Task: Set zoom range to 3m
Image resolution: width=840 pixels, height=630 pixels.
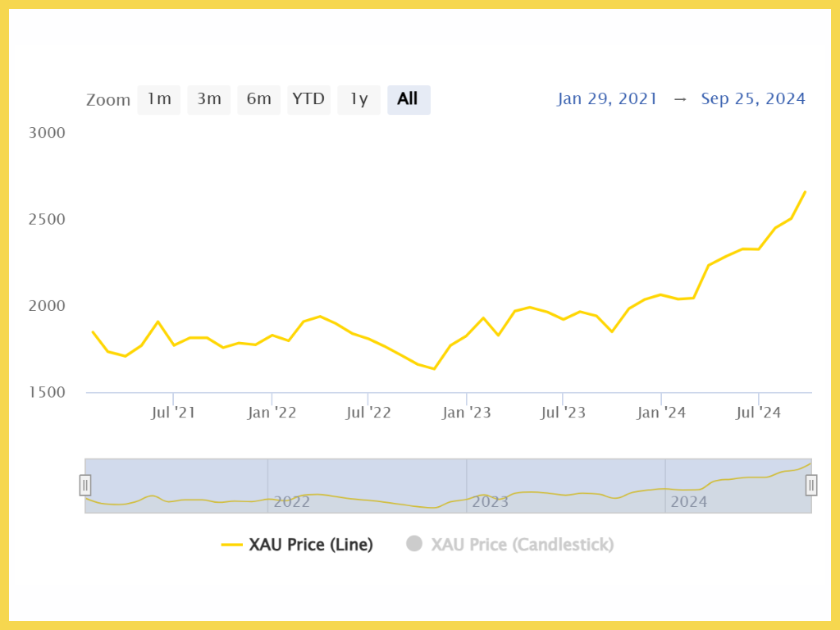Action: click(x=209, y=99)
